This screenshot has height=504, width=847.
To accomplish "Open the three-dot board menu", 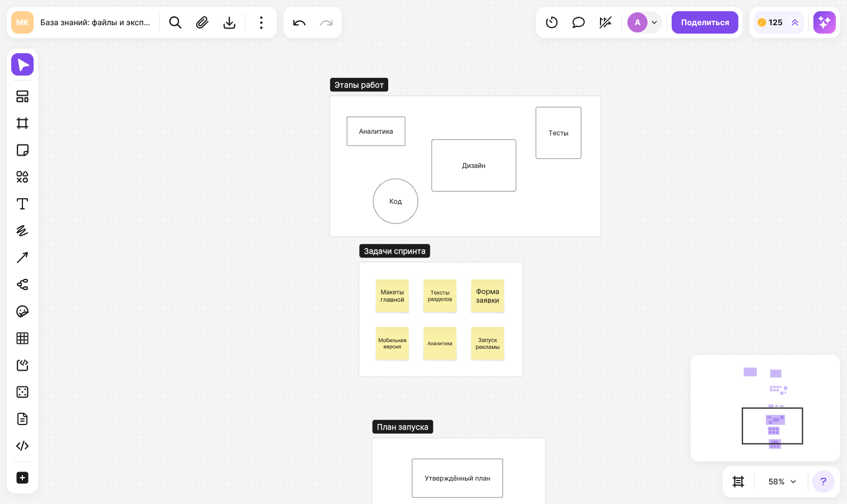I will (261, 22).
